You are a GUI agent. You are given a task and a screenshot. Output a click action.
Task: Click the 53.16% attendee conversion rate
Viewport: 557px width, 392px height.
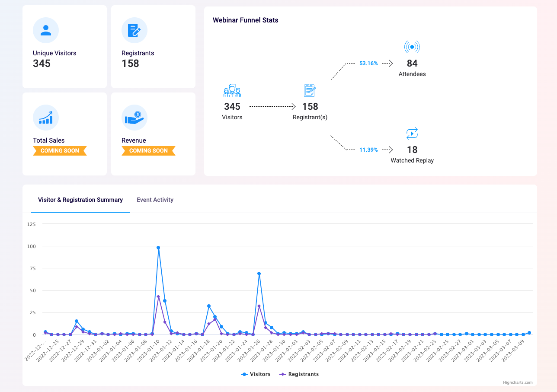tap(368, 64)
